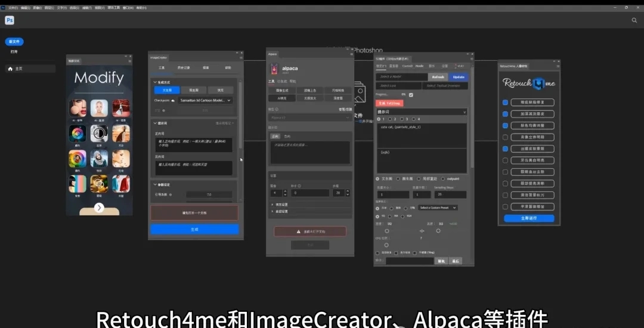Open the rainbow ring portrait icon in Modify
The width and height of the screenshot is (644, 328).
point(78,159)
